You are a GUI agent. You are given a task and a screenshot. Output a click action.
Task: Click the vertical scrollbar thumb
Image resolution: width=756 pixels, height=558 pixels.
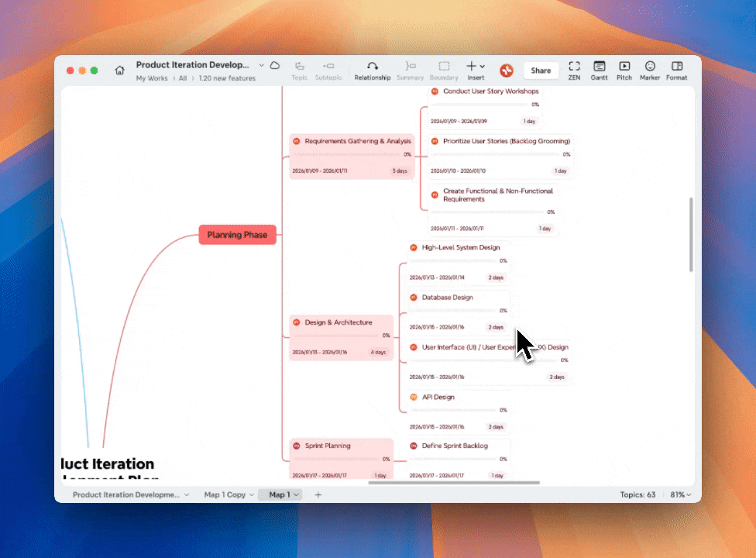point(691,234)
